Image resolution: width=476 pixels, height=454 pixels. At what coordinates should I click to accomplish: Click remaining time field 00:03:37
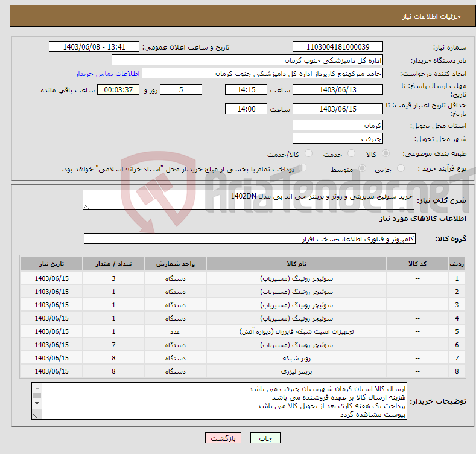coord(118,89)
